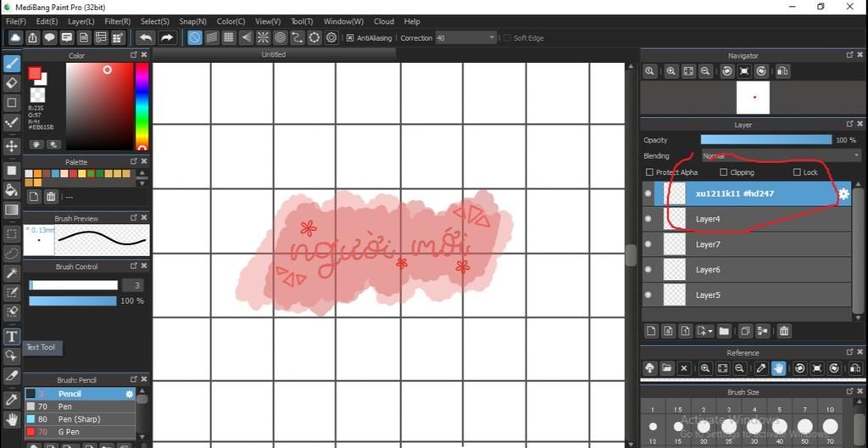The image size is (868, 448).
Task: Click the Redo arrow in the toolbar
Action: point(167,37)
